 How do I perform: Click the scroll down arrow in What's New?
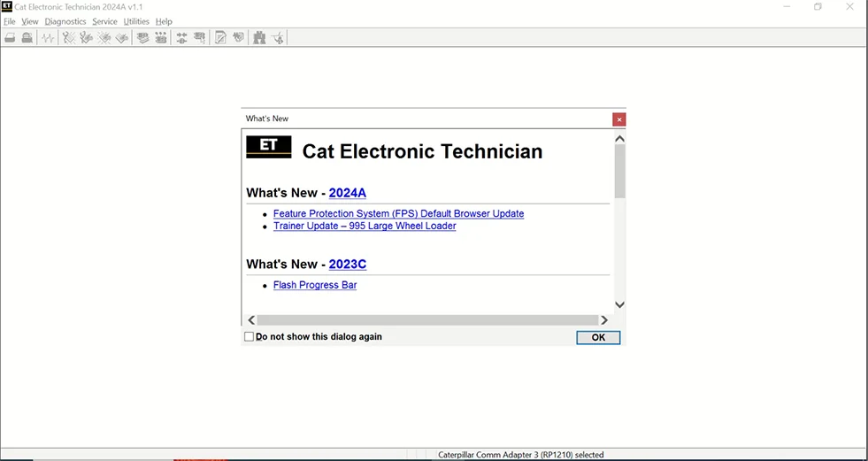[619, 304]
